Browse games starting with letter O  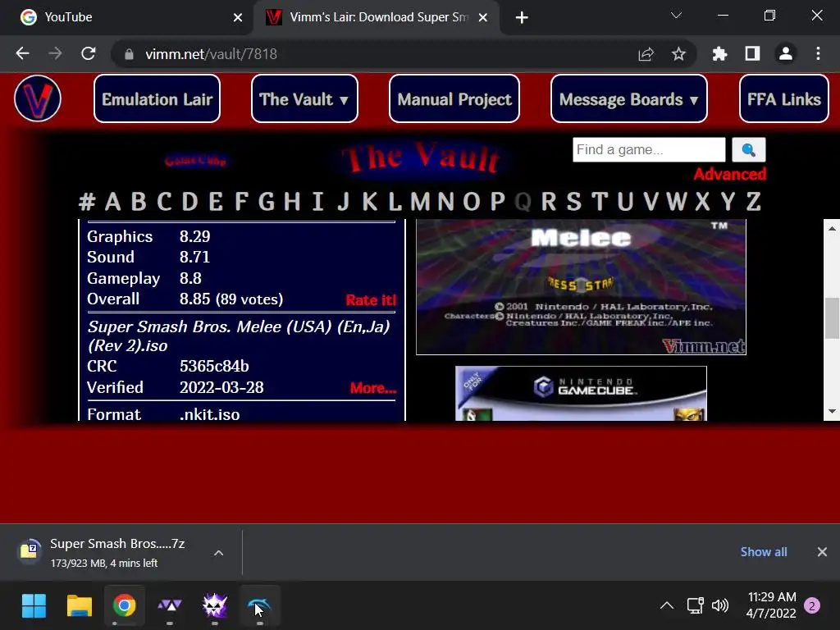coord(472,202)
